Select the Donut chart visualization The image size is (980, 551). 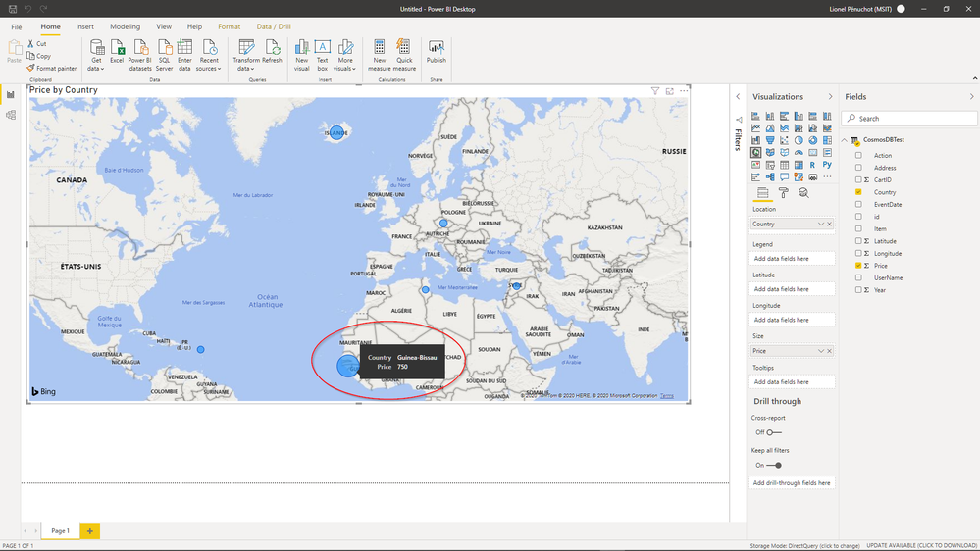tap(813, 140)
